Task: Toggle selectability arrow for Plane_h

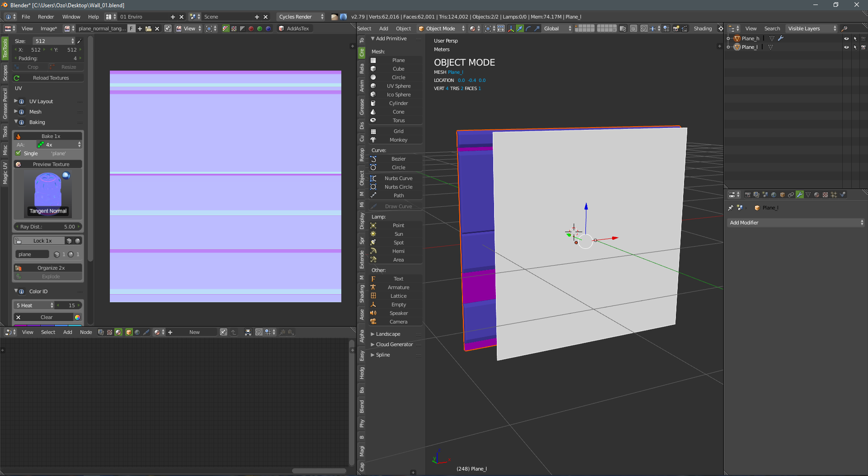Action: tap(855, 38)
